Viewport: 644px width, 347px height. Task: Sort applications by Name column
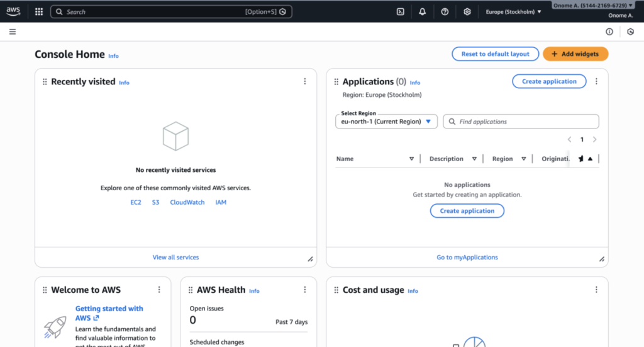pos(411,159)
